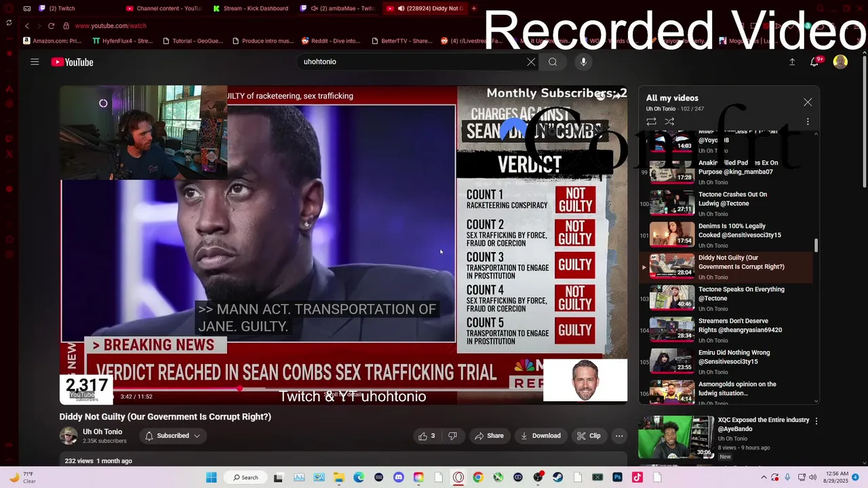Open the Reddit - Dive into bookmark
This screenshot has height=488, width=868.
click(x=332, y=41)
